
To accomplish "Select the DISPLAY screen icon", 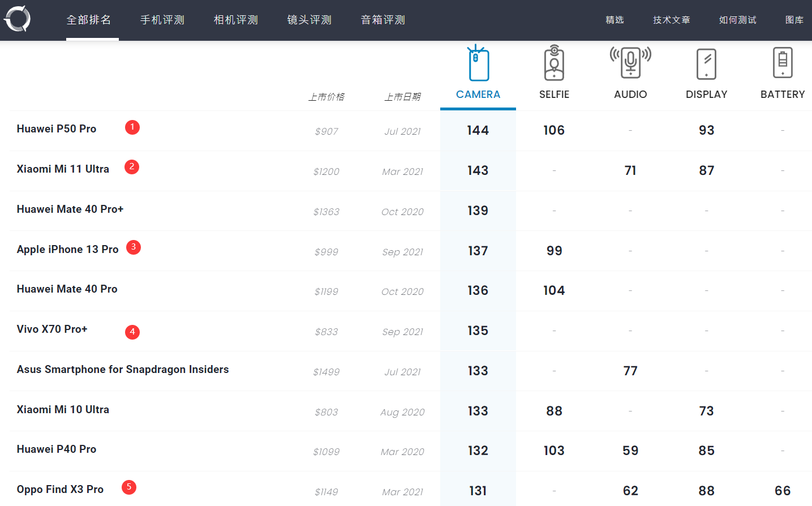I will (x=706, y=63).
